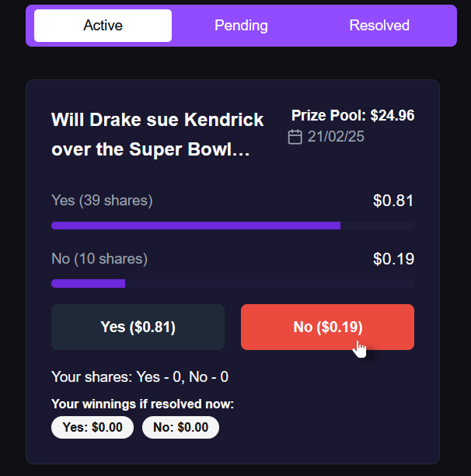Show the Resolved markets tab
Image resolution: width=471 pixels, height=476 pixels.
click(379, 26)
